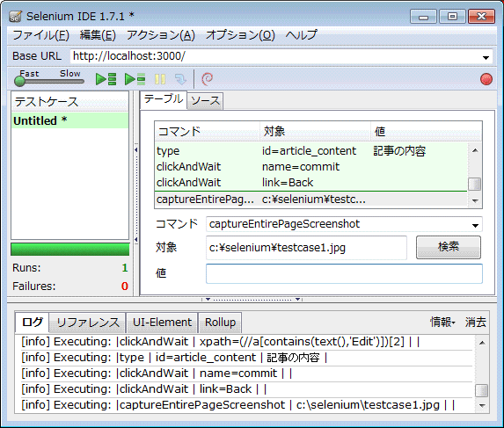Open the ファイル menu
This screenshot has width=504, height=428.
(40, 34)
